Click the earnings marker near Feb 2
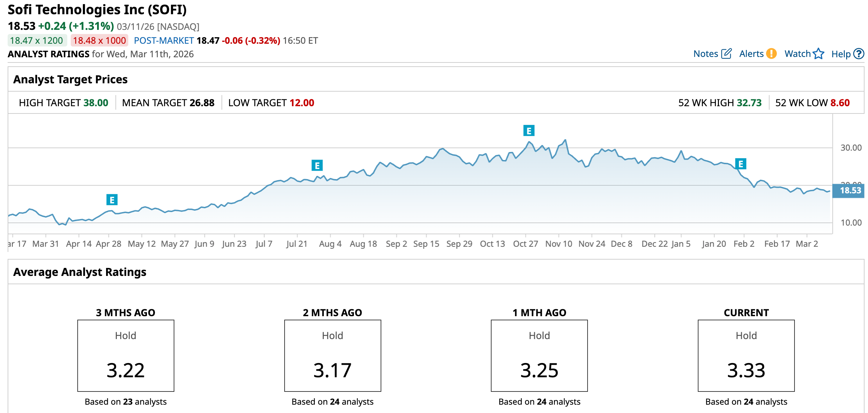Screen dimensions: 868x413 tap(741, 164)
